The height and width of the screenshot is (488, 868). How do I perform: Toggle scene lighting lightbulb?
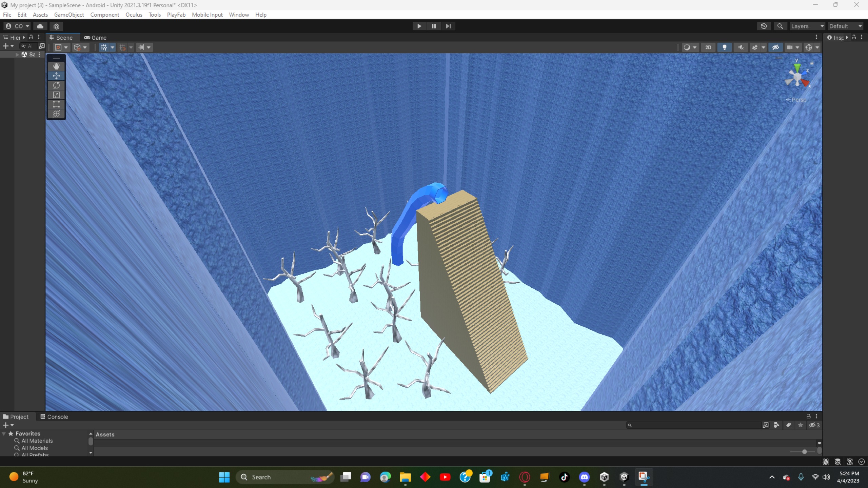pos(725,47)
